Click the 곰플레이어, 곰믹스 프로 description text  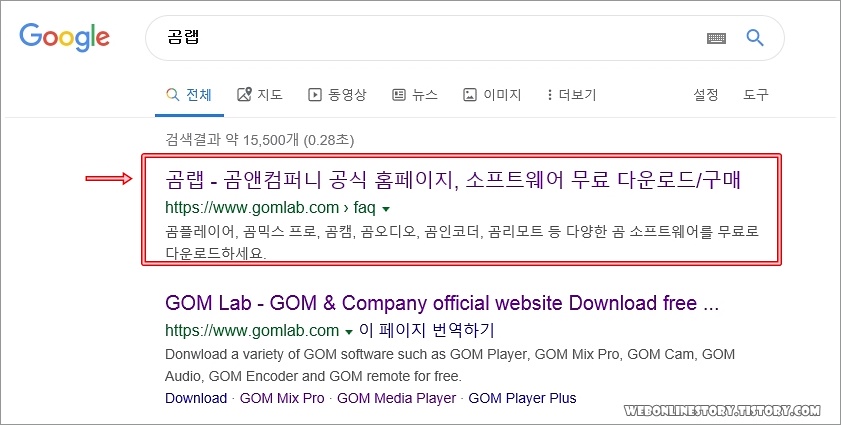(x=462, y=243)
